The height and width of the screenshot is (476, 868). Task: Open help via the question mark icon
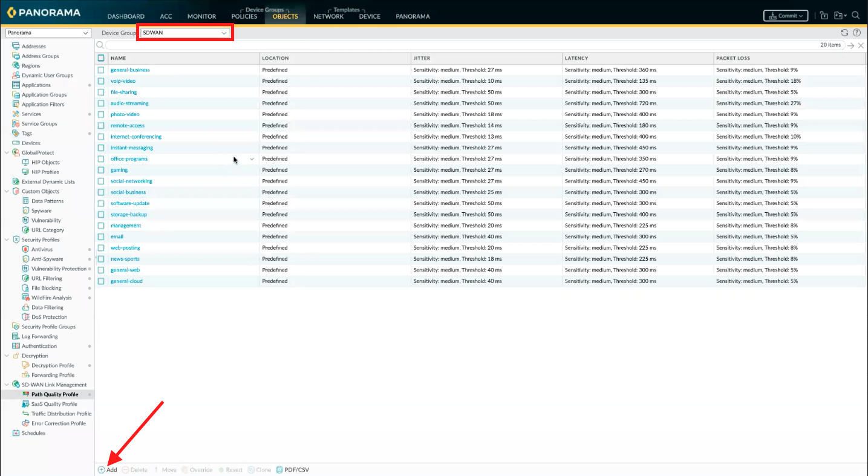(857, 33)
